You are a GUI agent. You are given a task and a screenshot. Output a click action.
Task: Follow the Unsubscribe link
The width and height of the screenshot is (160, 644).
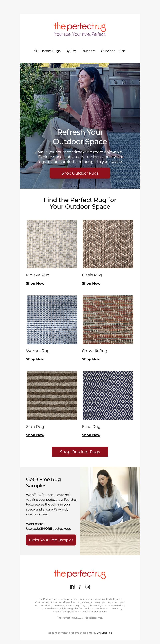[104, 633]
